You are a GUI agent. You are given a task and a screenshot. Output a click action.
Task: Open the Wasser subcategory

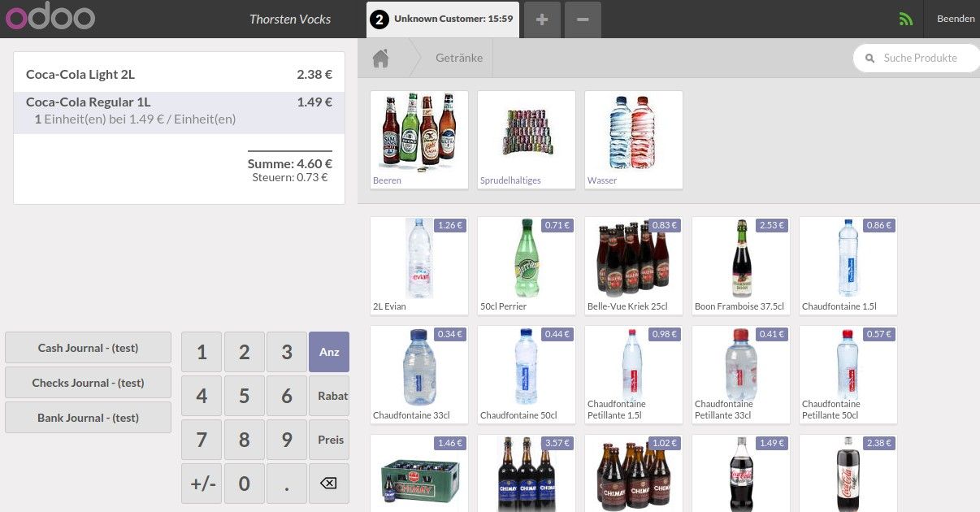pos(634,140)
